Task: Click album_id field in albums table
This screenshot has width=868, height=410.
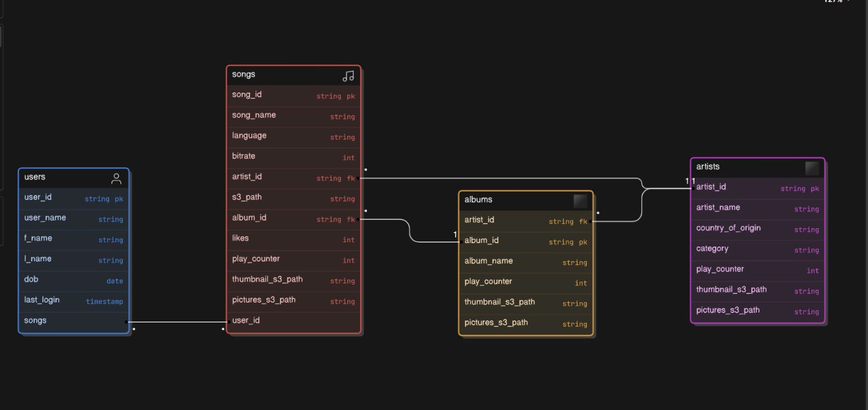Action: 526,242
